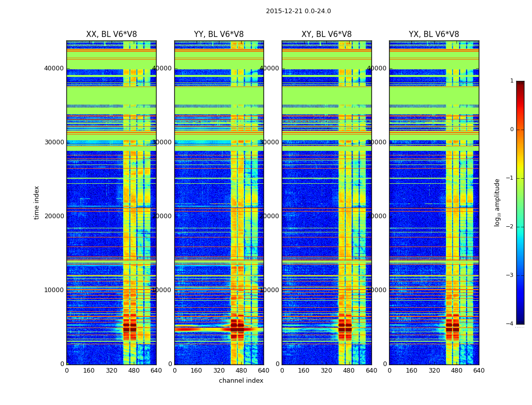Select the time index axis label

36,202
